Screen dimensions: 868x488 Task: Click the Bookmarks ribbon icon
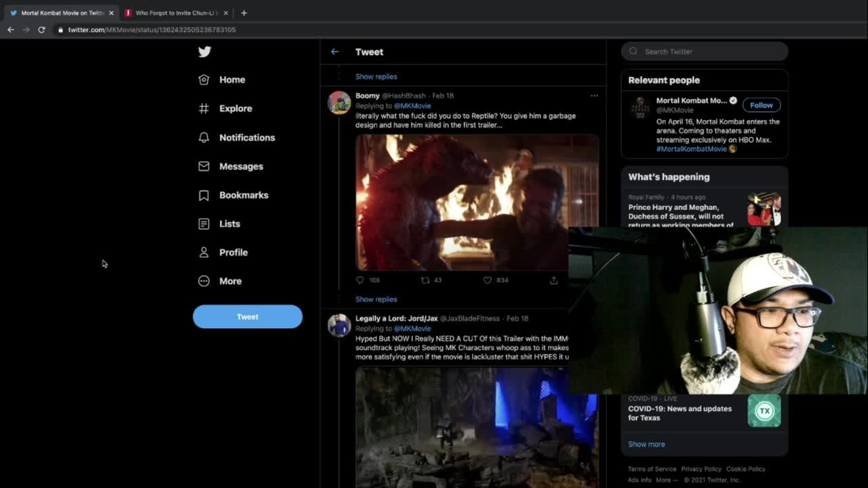203,195
